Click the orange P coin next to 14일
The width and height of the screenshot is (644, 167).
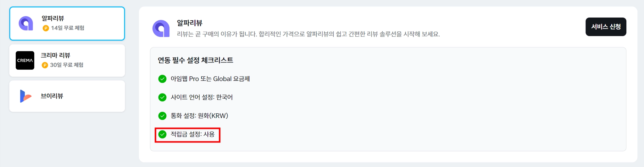coord(46,28)
